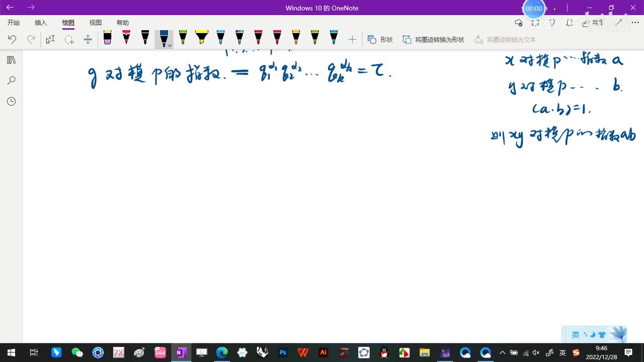Open the 视图 ribbon tab
Screen dimensions: 644x362
click(96, 23)
